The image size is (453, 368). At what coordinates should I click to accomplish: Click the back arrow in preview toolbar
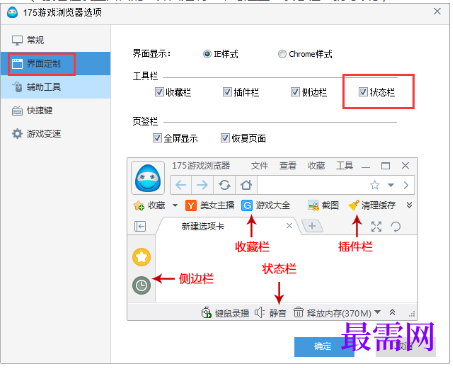[x=181, y=185]
